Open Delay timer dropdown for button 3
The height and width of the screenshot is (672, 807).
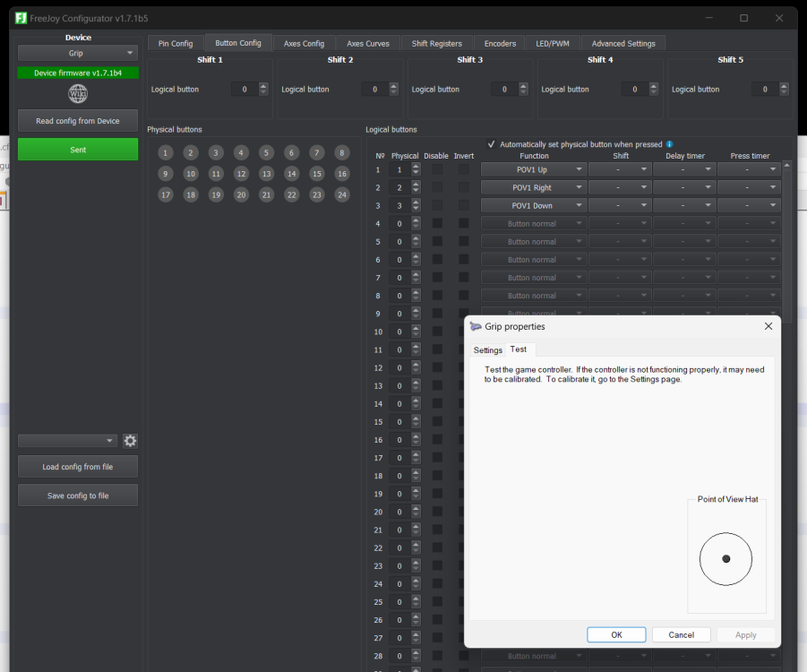pyautogui.click(x=683, y=205)
